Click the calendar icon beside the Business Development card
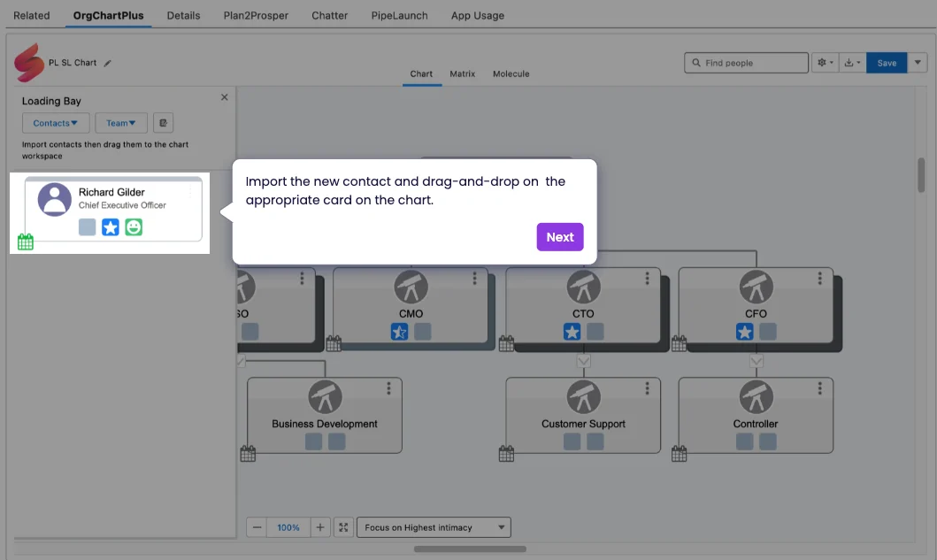 (248, 454)
